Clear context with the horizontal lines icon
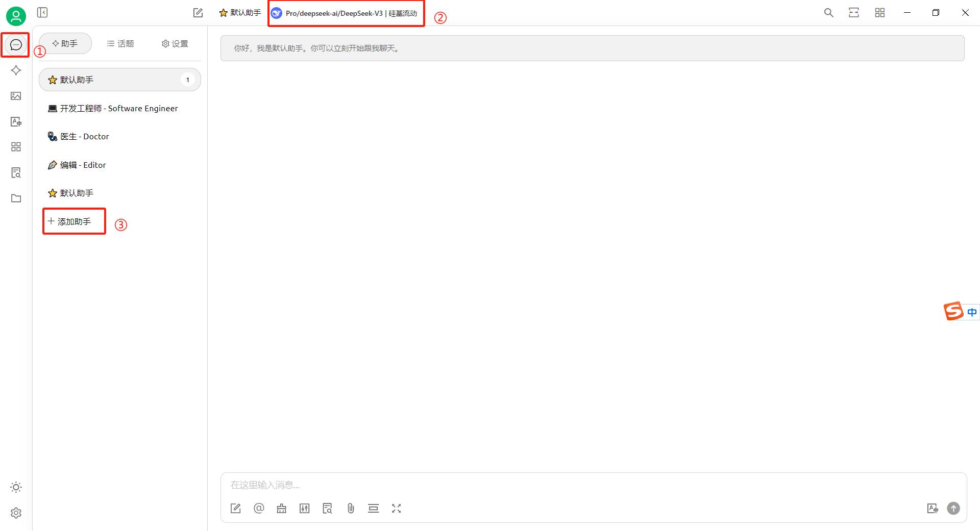This screenshot has height=531, width=980. point(374,508)
